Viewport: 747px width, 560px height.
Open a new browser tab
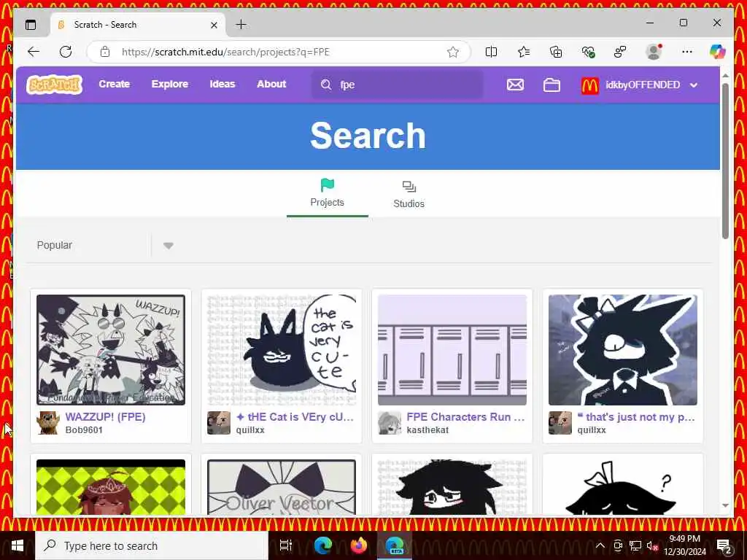coord(241,24)
